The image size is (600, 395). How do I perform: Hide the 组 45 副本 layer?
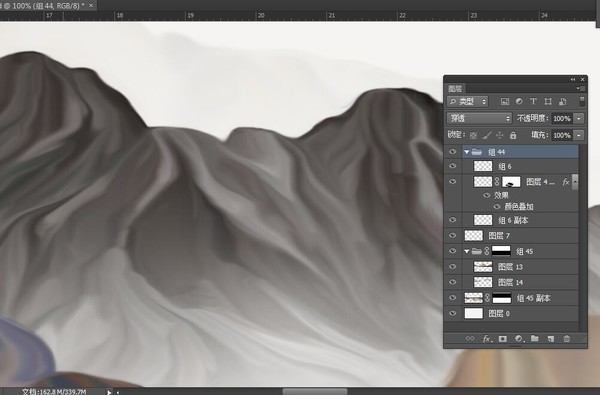(x=453, y=298)
